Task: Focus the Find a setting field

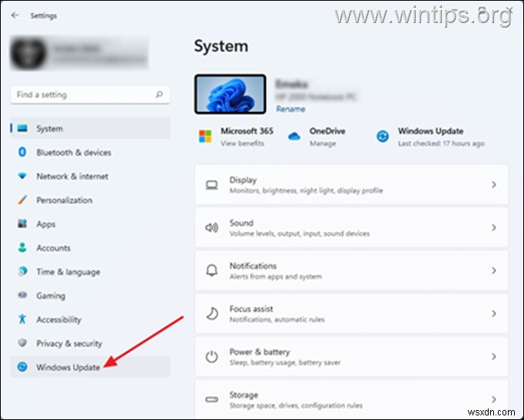Action: point(90,94)
